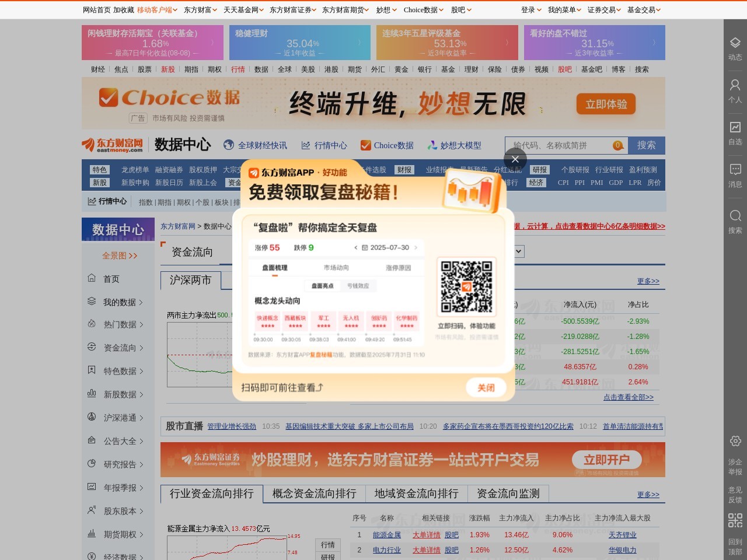The width and height of the screenshot is (747, 560).
Task: Open the 首页 home icon in sidebar
Action: click(x=92, y=279)
